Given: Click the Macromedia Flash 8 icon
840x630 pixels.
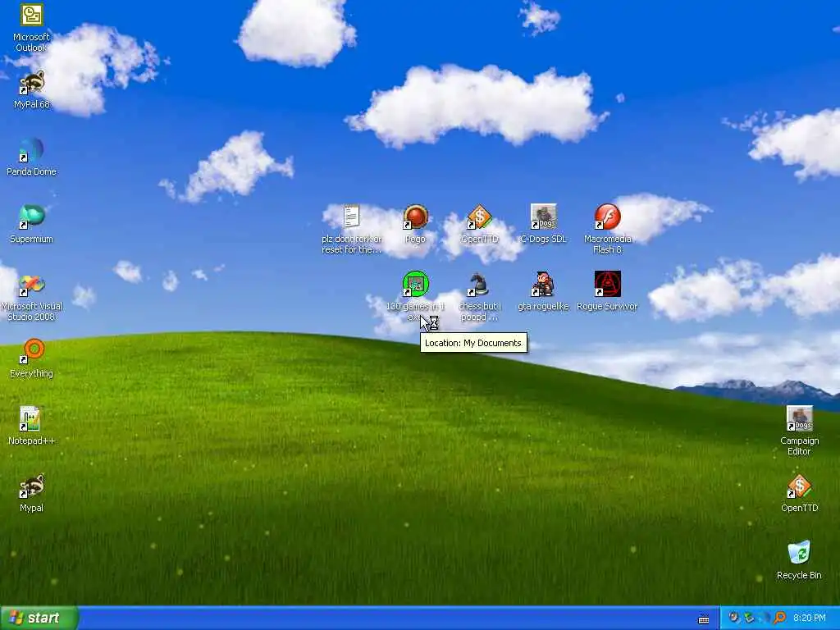Looking at the screenshot, I should pyautogui.click(x=608, y=217).
